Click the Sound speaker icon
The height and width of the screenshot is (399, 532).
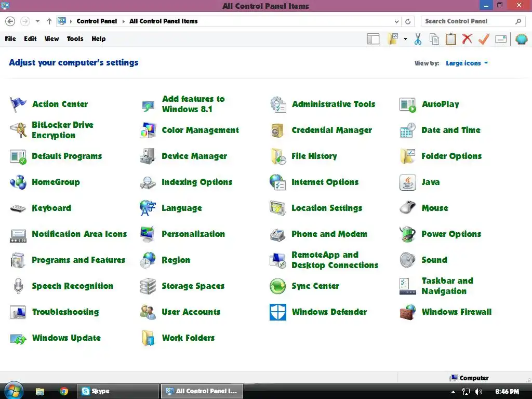point(407,260)
